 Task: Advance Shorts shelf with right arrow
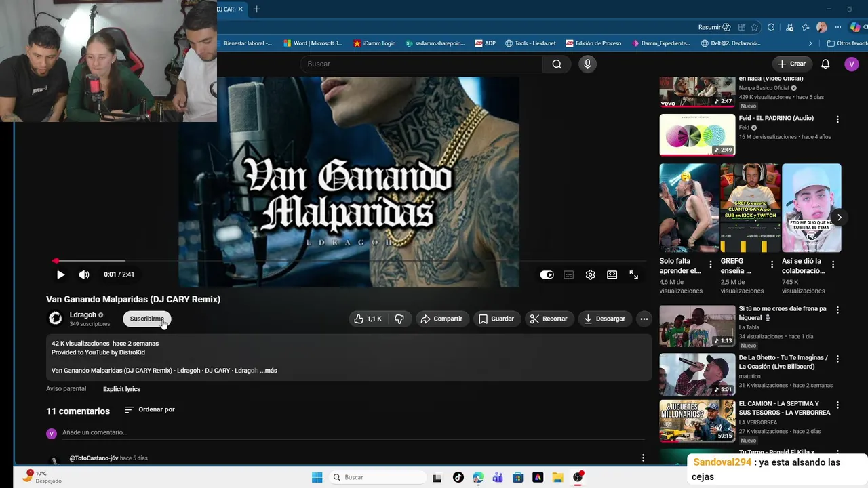click(x=839, y=218)
